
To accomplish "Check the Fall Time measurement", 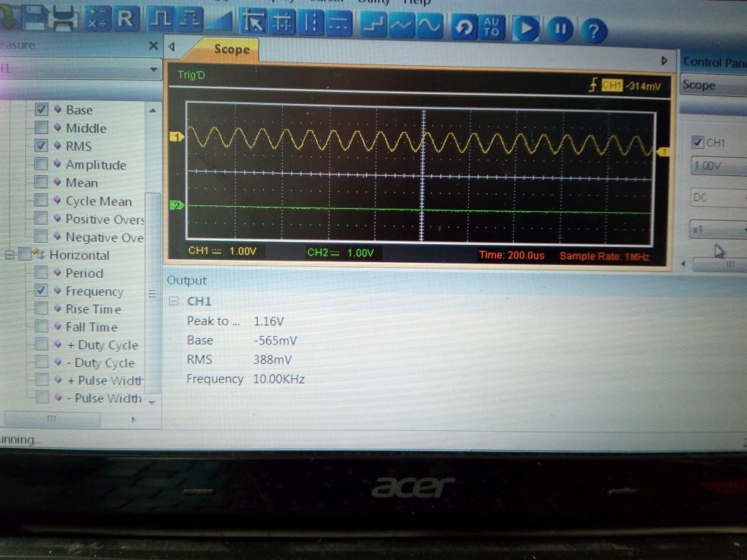I will point(42,326).
